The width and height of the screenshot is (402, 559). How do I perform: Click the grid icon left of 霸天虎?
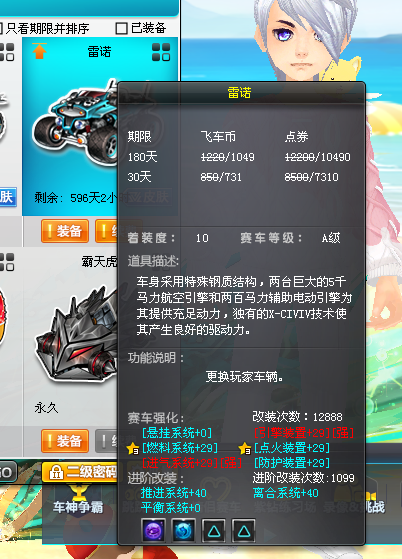coord(6,262)
